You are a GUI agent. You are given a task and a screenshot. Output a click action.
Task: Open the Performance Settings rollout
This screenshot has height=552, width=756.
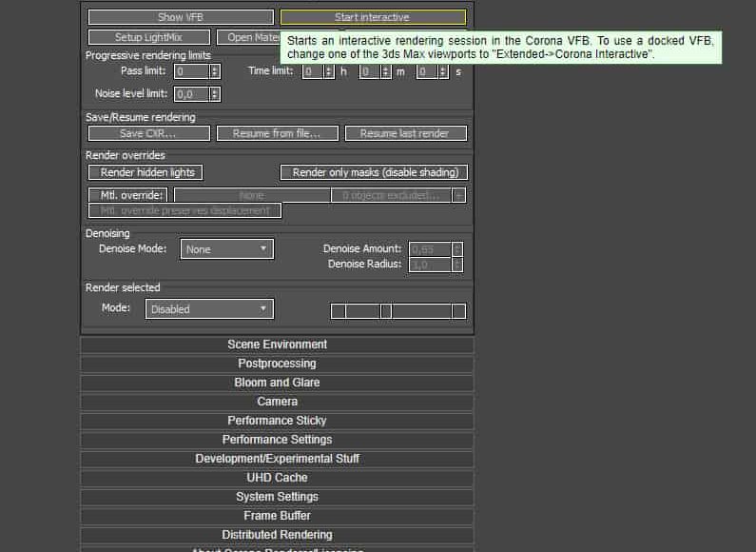(x=277, y=440)
